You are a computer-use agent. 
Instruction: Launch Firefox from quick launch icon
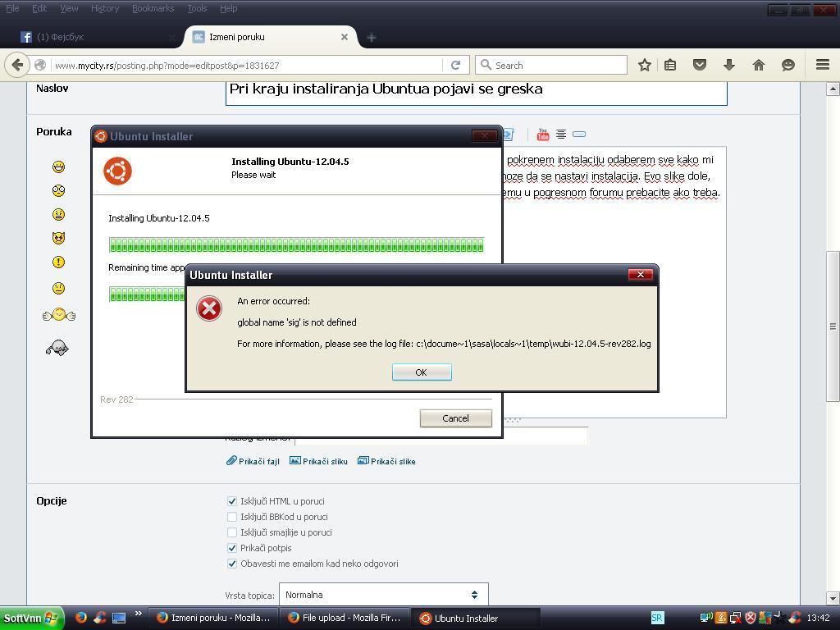pyautogui.click(x=81, y=618)
